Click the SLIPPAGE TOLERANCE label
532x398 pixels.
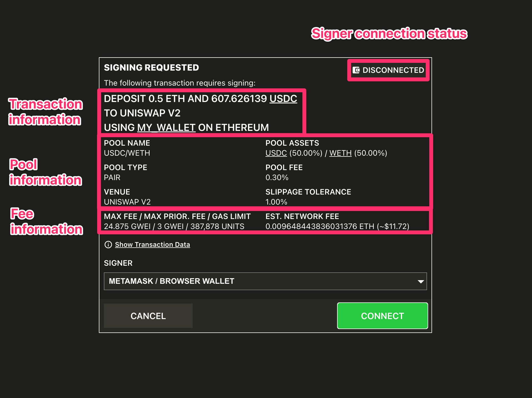point(308,192)
